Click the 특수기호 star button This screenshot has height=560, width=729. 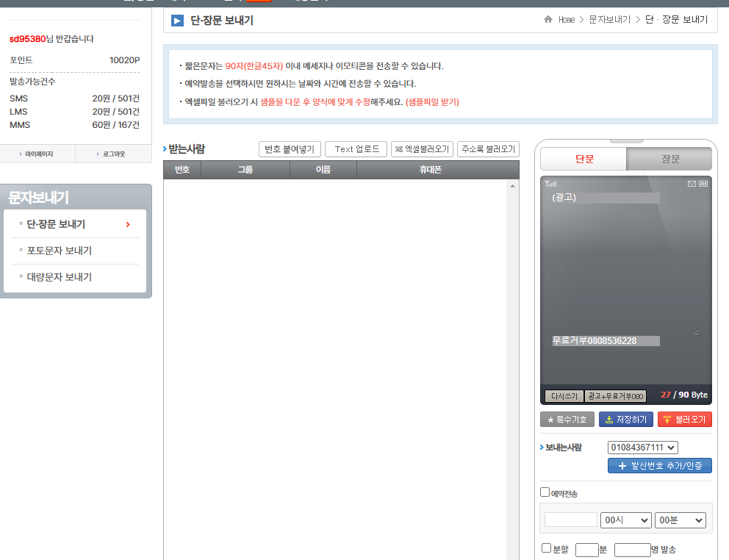tap(567, 420)
